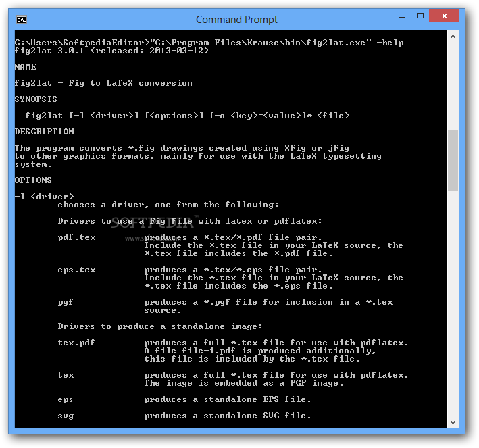This screenshot has height=448, width=479.
Task: Click 'produces a standalone SVG file.' text
Action: tap(228, 416)
